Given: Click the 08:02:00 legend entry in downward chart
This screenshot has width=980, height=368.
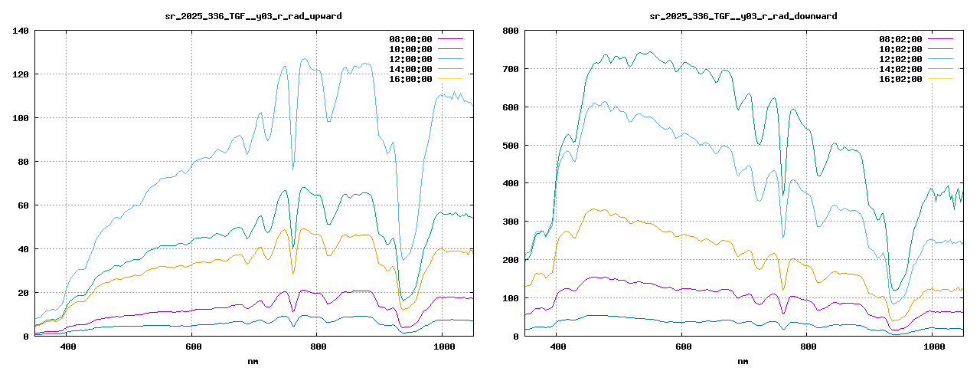Looking at the screenshot, I should point(900,39).
